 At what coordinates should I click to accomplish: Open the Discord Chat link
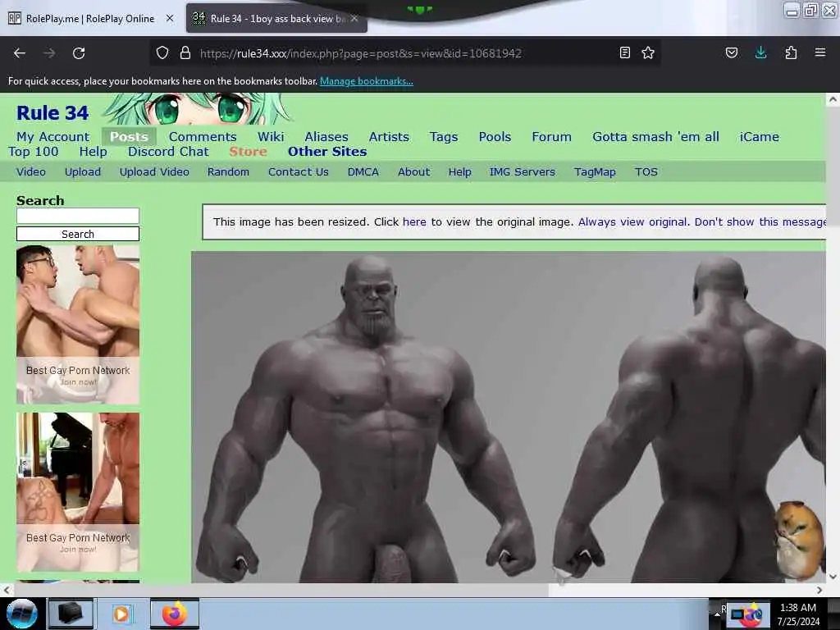(168, 152)
